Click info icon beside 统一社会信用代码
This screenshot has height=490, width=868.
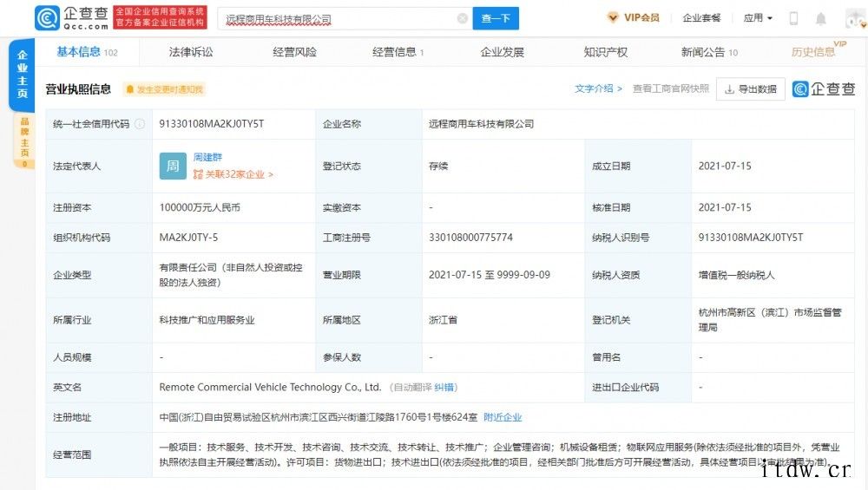pos(139,124)
